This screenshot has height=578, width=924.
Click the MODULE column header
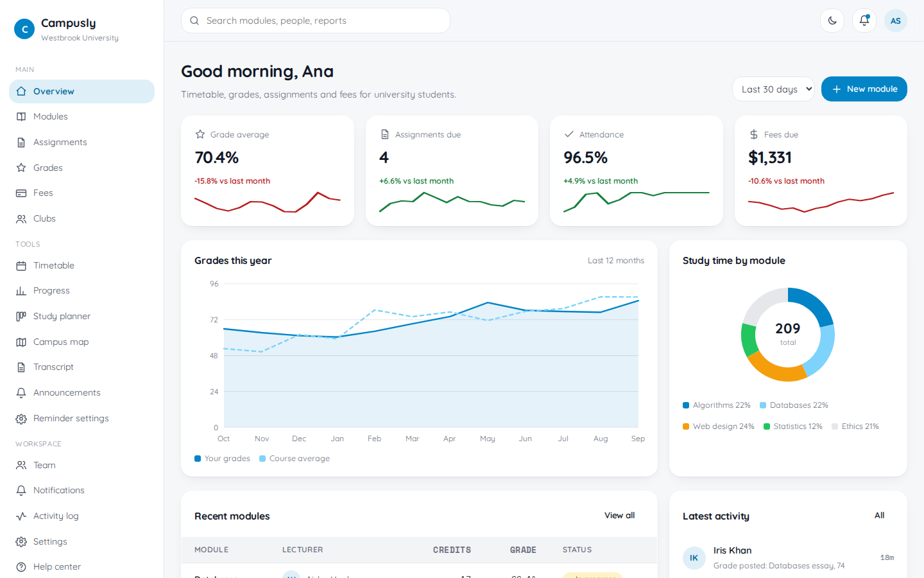click(212, 550)
